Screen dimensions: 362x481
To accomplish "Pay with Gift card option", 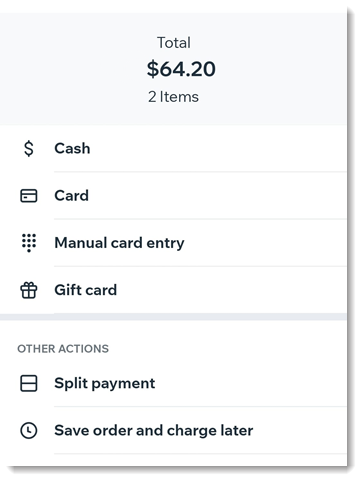I will [x=86, y=290].
